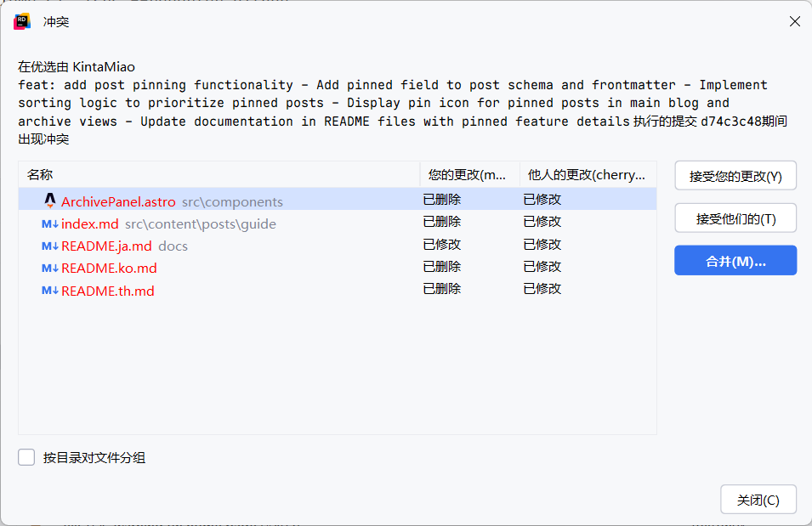812x526 pixels.
Task: Click the Astro icon beside ArchivePanel.astro
Action: tap(49, 201)
